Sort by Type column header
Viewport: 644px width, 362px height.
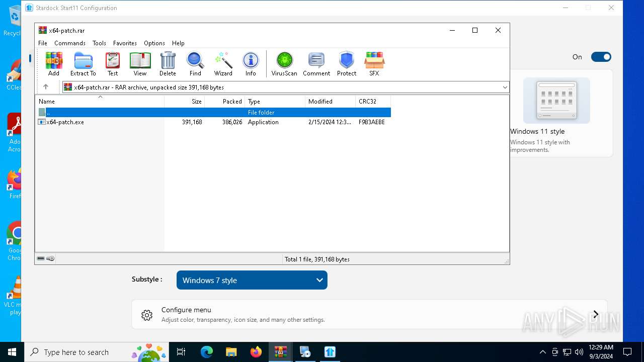click(x=275, y=101)
